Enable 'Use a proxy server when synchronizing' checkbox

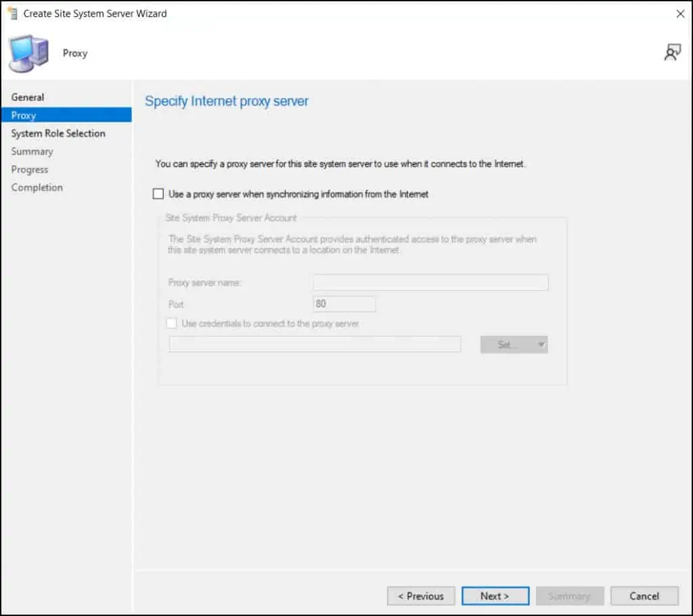(x=158, y=194)
